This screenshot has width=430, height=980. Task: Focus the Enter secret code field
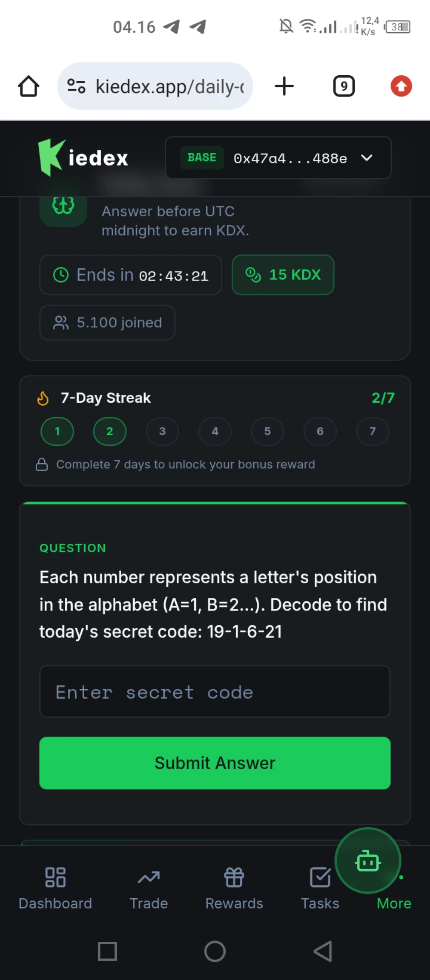coord(215,692)
